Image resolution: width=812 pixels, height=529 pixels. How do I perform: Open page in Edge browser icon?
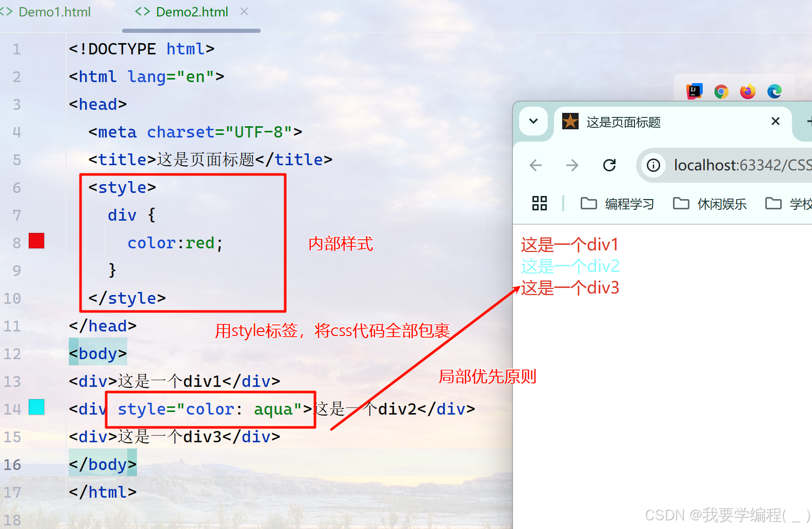pyautogui.click(x=775, y=91)
